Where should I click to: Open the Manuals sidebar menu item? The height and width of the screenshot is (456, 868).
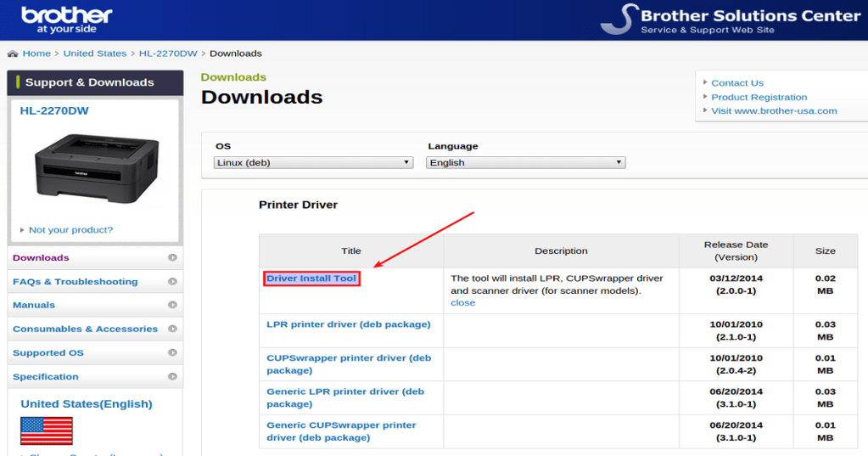[x=34, y=305]
